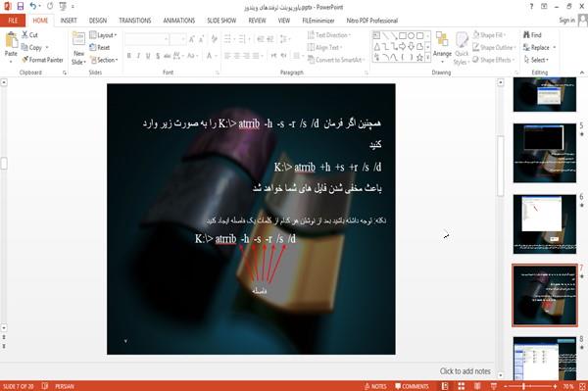This screenshot has width=588, height=391.
Task: Open the font size combo box
Action: [178, 39]
